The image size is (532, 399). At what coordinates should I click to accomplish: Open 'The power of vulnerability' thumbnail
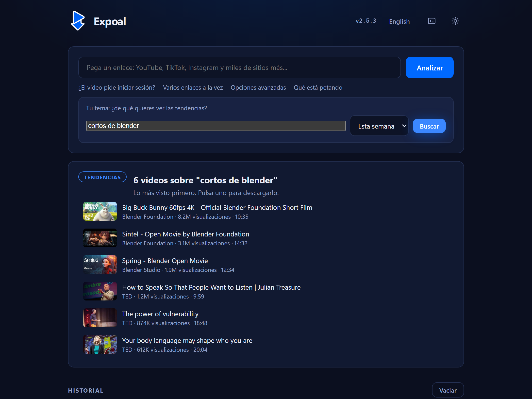click(100, 318)
